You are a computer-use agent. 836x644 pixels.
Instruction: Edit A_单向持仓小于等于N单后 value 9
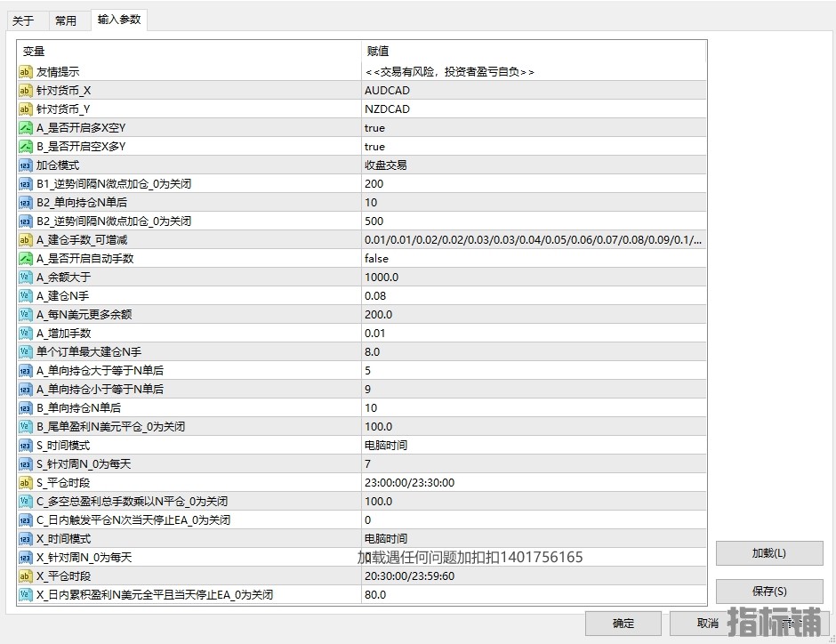click(x=534, y=390)
